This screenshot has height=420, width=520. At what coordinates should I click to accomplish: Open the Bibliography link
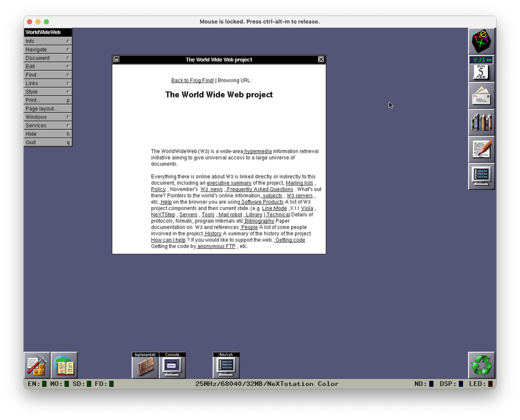[259, 221]
